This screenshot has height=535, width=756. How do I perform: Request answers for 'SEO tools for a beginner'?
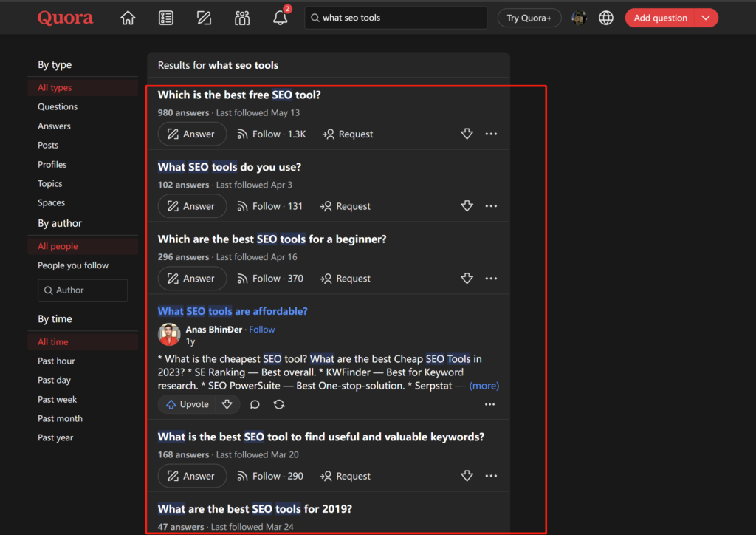[x=346, y=279]
